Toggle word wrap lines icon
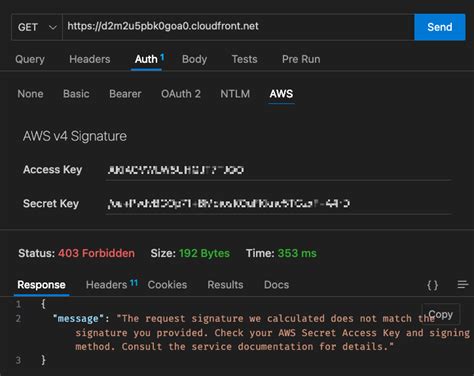Viewport: 474px width, 376px height. tap(463, 284)
